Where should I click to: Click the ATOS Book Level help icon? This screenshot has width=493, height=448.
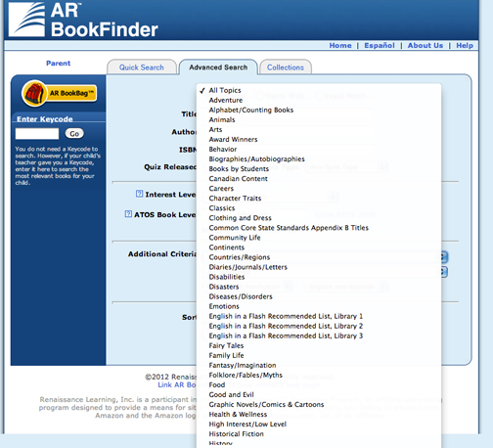(128, 214)
